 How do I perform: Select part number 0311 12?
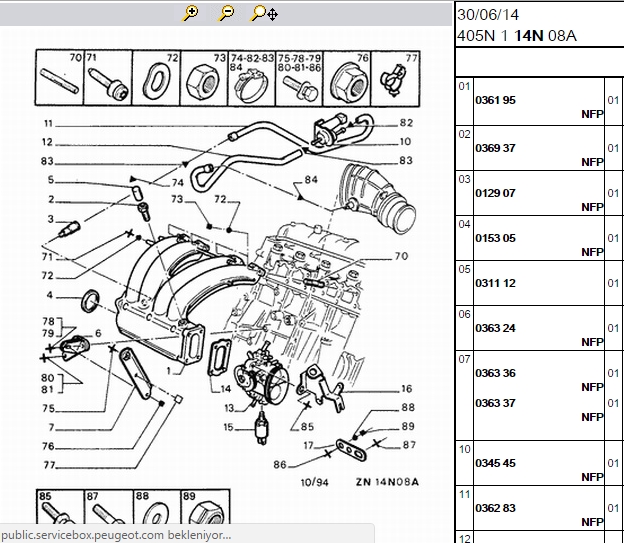(495, 283)
